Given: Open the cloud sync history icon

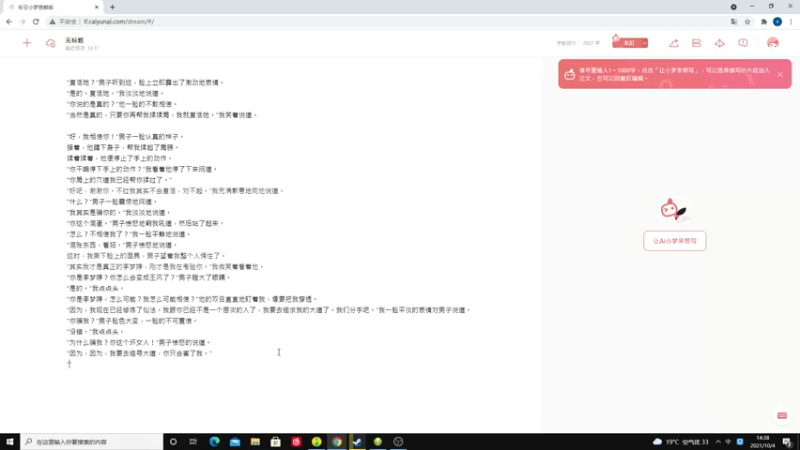Looking at the screenshot, I should click(x=50, y=43).
